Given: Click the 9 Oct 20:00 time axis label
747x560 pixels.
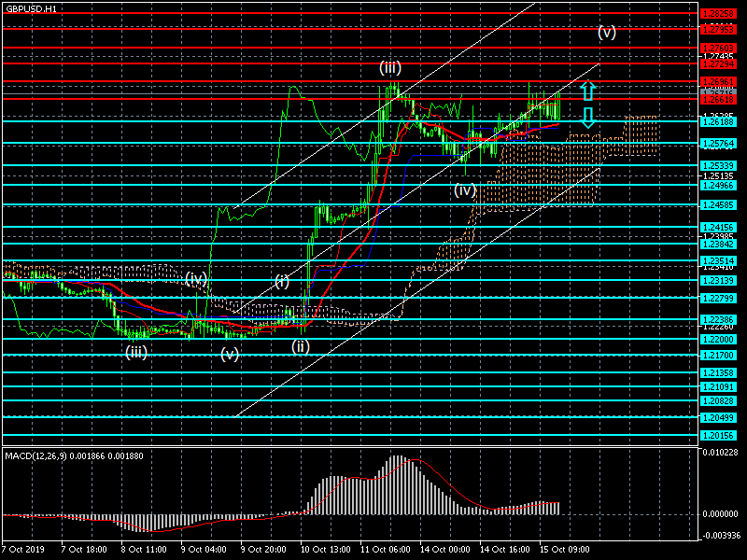Looking at the screenshot, I should (263, 549).
